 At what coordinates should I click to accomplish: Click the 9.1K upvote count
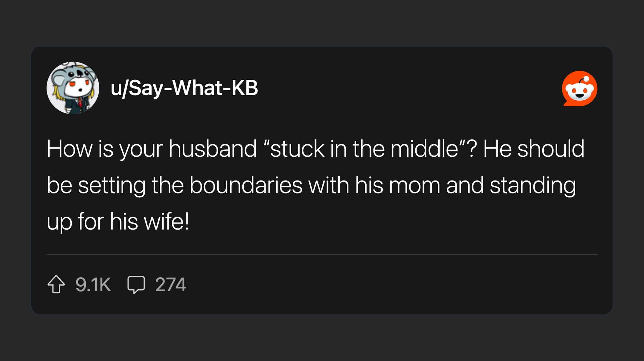click(93, 285)
